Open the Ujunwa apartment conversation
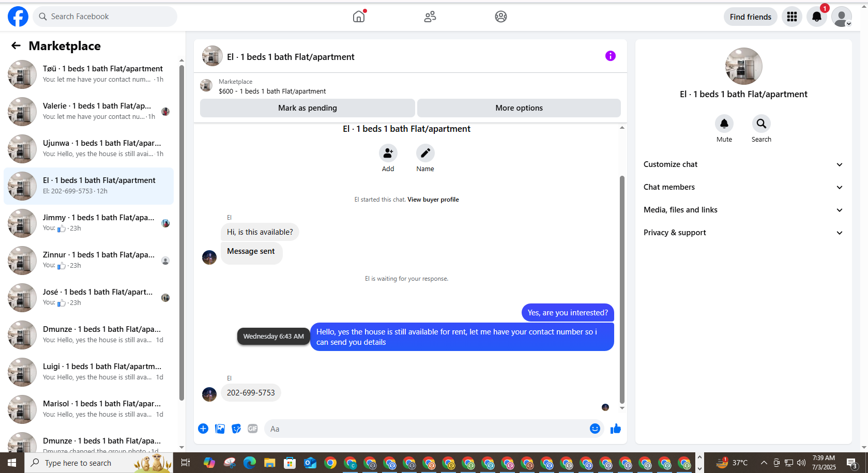The image size is (868, 473). pos(89,149)
